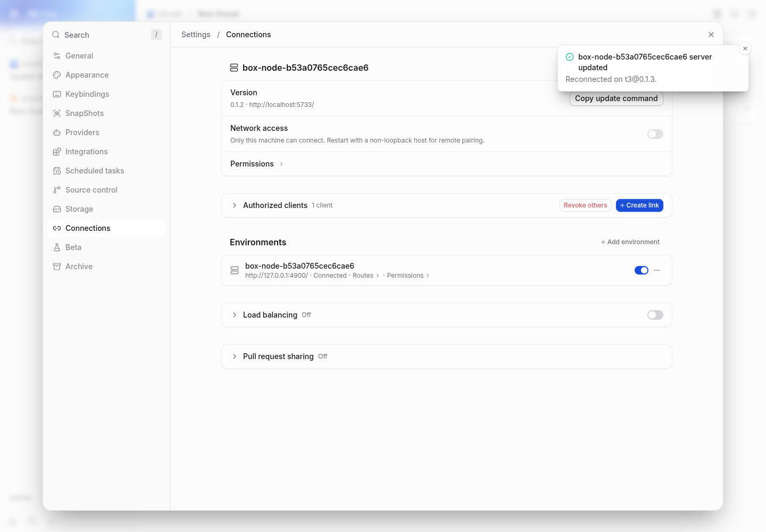766x532 pixels.
Task: Focus the settings Search field
Action: [x=106, y=35]
